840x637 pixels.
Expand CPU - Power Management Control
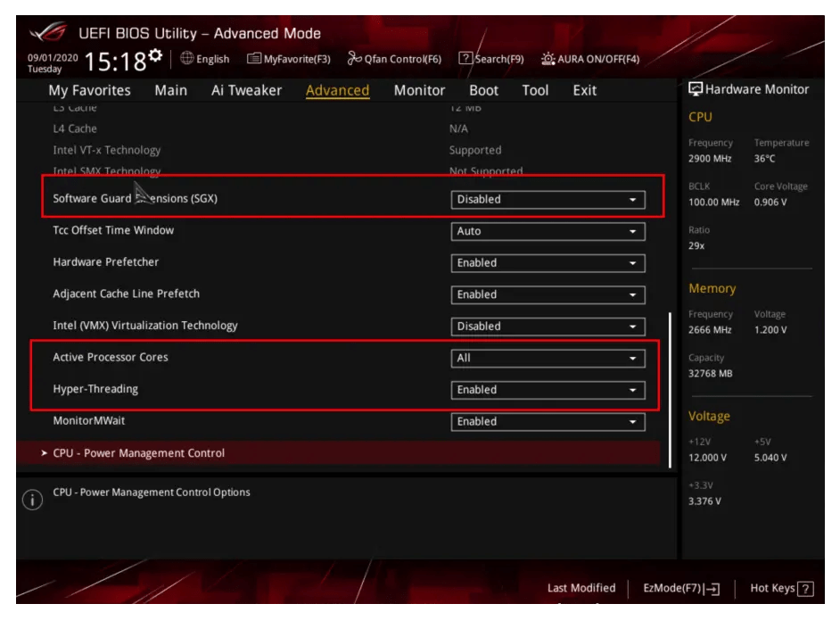(339, 453)
